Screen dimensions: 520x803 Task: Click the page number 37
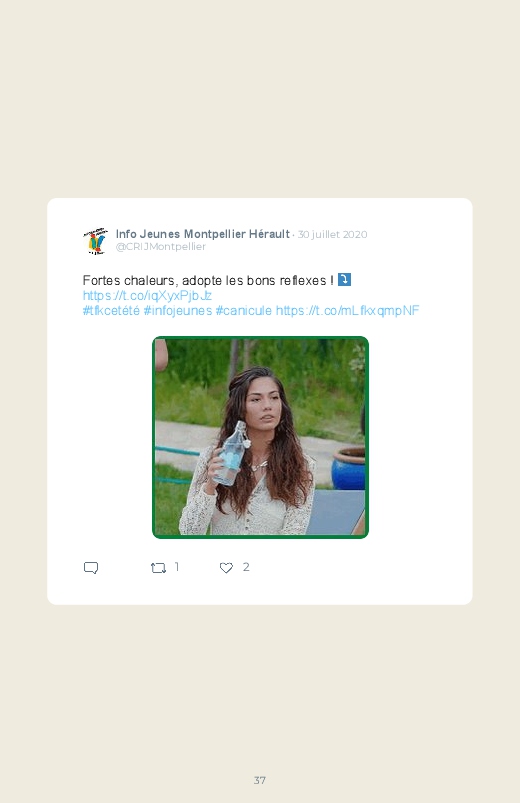[260, 780]
